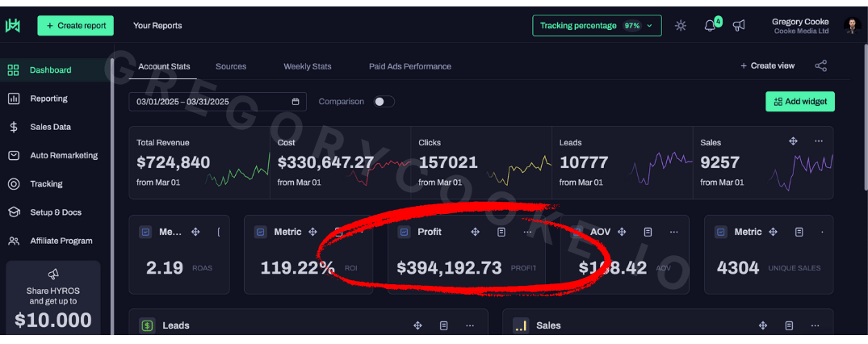Click move icon on AOV widget
The image size is (868, 344).
coord(622,232)
